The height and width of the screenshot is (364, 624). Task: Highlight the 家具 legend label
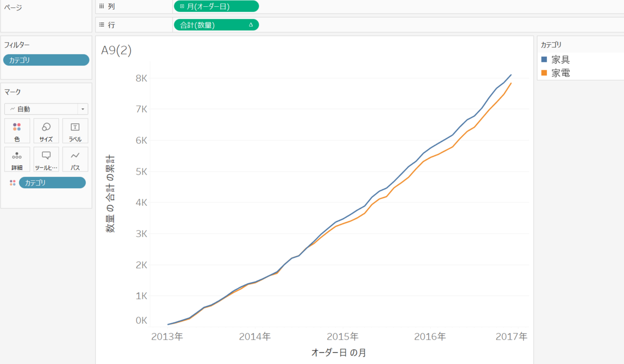(561, 60)
